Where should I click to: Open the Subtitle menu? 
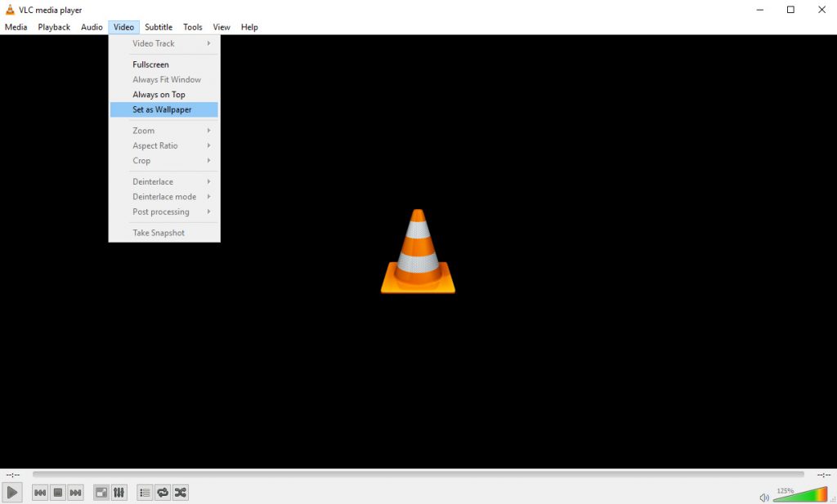[159, 27]
